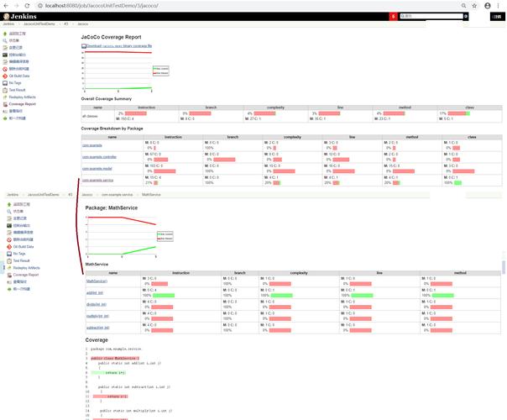The width and height of the screenshot is (507, 420).
Task: Click the changes notepad icon in the top sidebar
Action: tap(5, 48)
